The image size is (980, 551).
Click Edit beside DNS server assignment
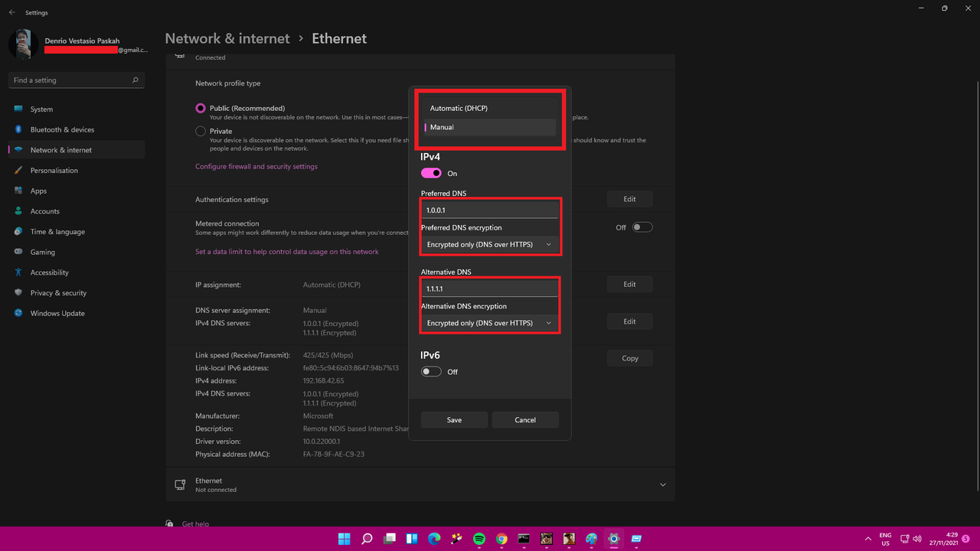[x=629, y=321]
